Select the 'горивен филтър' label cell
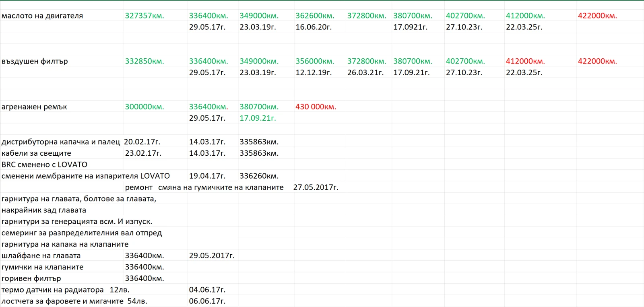 (x=31, y=278)
